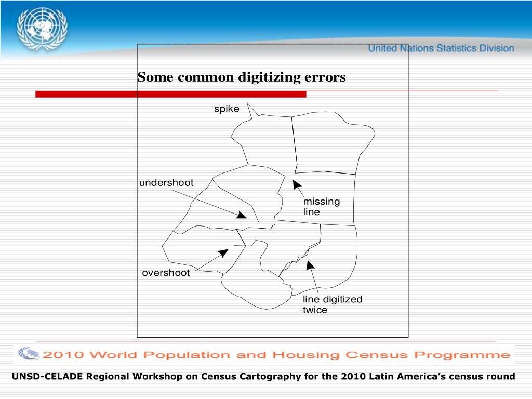Screen dimensions: 532x399
Task: Click the 'Some common digitizing errors' title
Action: (x=242, y=77)
